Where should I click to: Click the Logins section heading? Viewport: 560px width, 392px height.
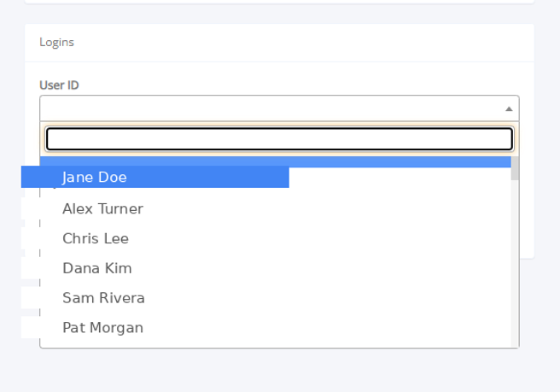tap(56, 42)
